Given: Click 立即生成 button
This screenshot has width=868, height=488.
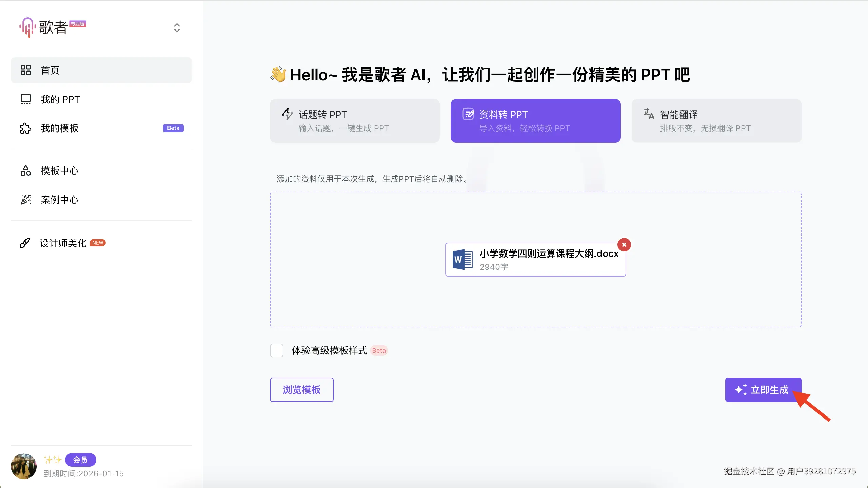Looking at the screenshot, I should tap(763, 390).
